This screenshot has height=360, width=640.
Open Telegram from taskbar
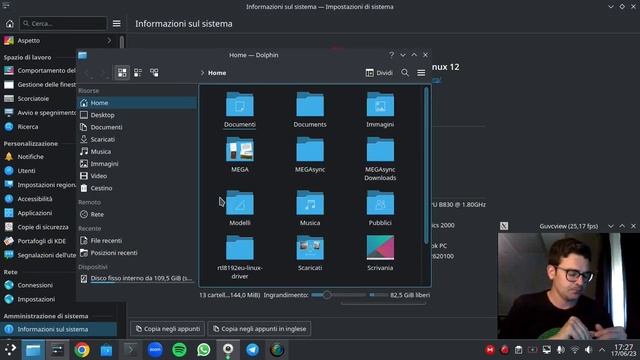(x=253, y=350)
